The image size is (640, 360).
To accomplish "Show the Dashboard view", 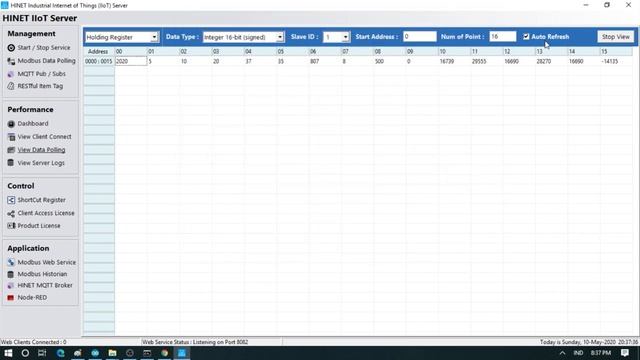I will coord(33,124).
